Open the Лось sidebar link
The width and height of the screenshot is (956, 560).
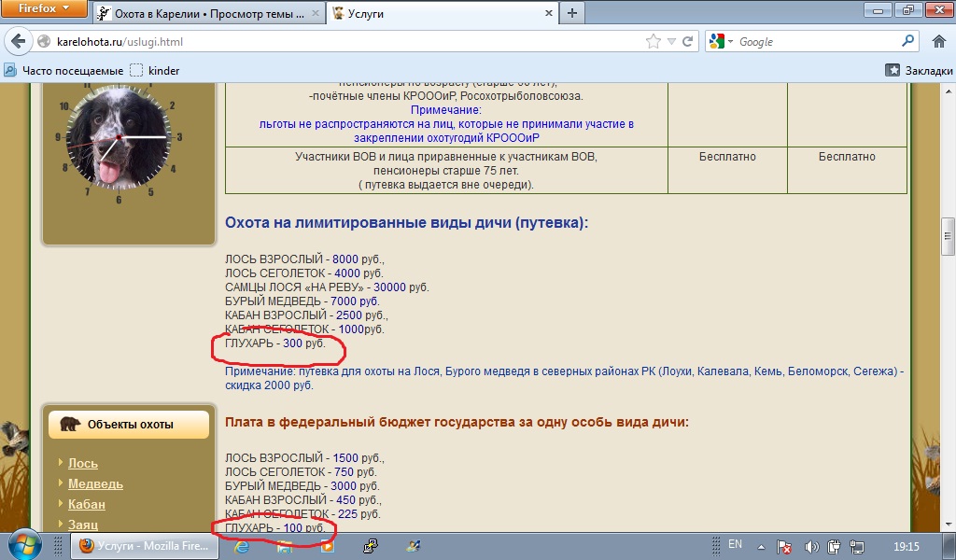(x=82, y=463)
